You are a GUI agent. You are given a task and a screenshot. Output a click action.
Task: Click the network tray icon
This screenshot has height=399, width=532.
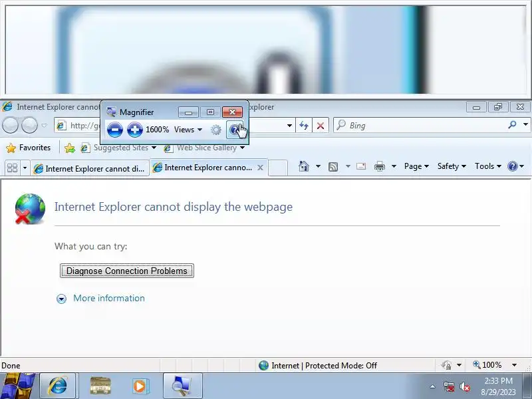449,386
